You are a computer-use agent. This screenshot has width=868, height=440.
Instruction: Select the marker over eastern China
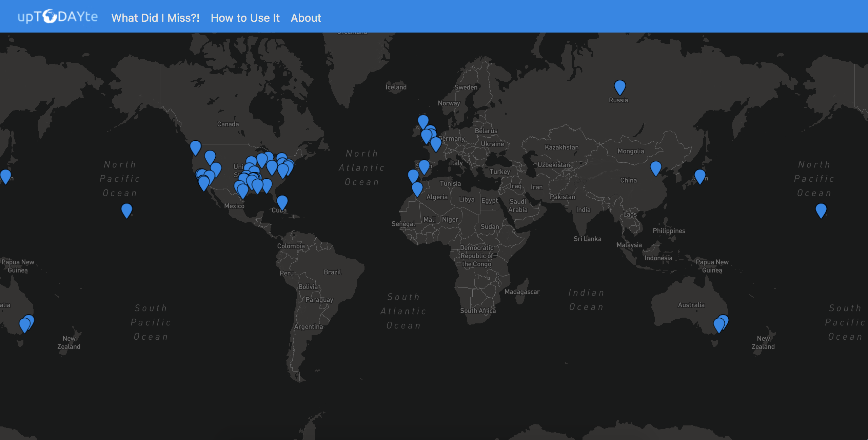tap(655, 167)
